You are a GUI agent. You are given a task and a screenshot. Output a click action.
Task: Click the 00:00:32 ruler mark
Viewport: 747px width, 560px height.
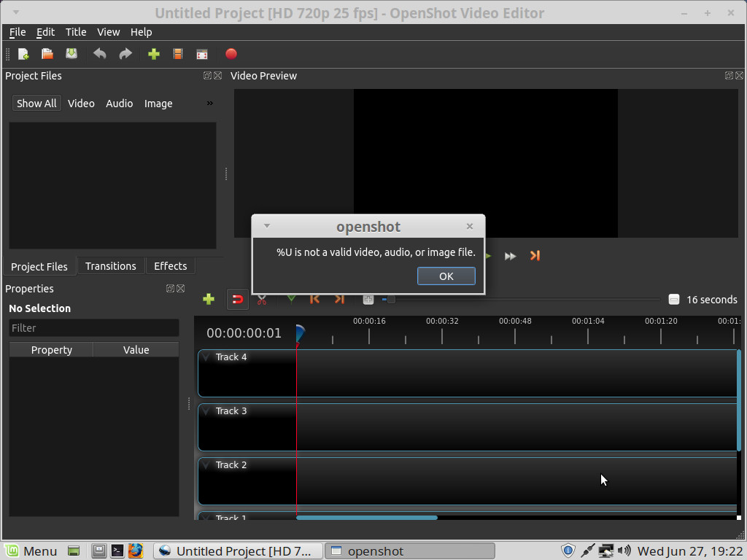(442, 322)
